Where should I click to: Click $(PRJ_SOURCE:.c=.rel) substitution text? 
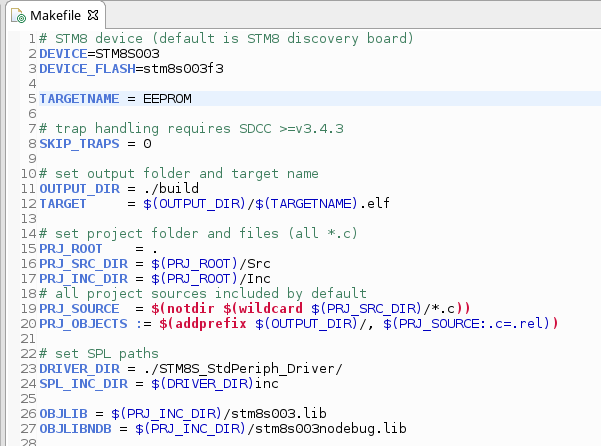[x=467, y=324]
